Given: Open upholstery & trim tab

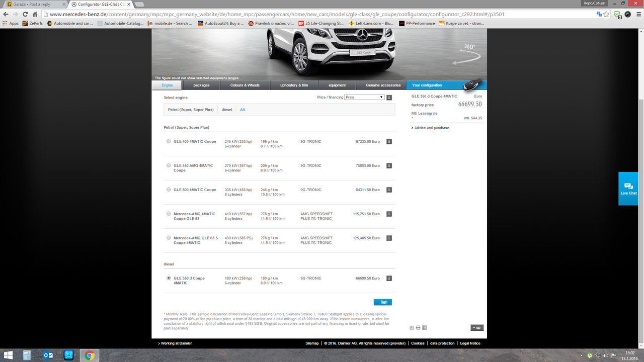Looking at the screenshot, I should (294, 85).
